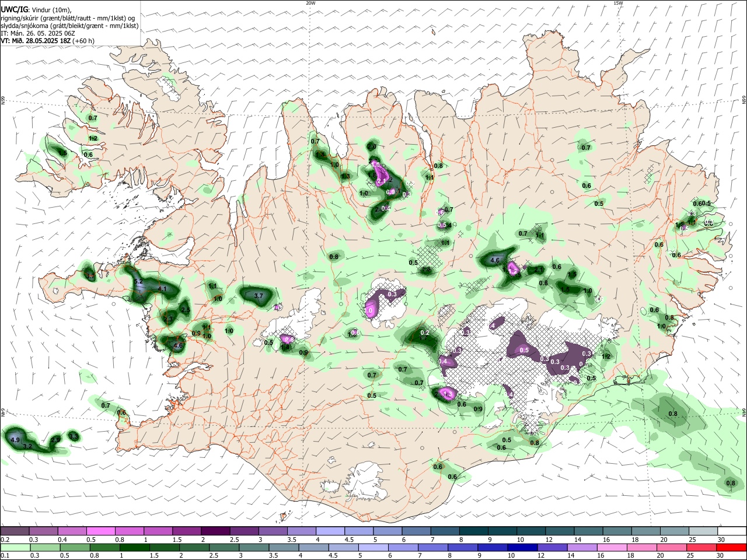The image size is (747, 560).
Task: Click the "4.9" value off the southwest coast
Action: coord(16,439)
